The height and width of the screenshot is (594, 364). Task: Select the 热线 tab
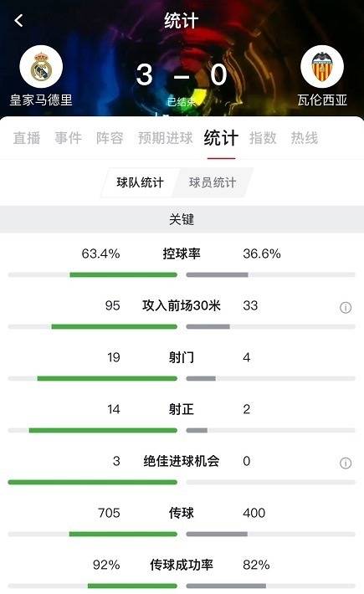click(305, 138)
